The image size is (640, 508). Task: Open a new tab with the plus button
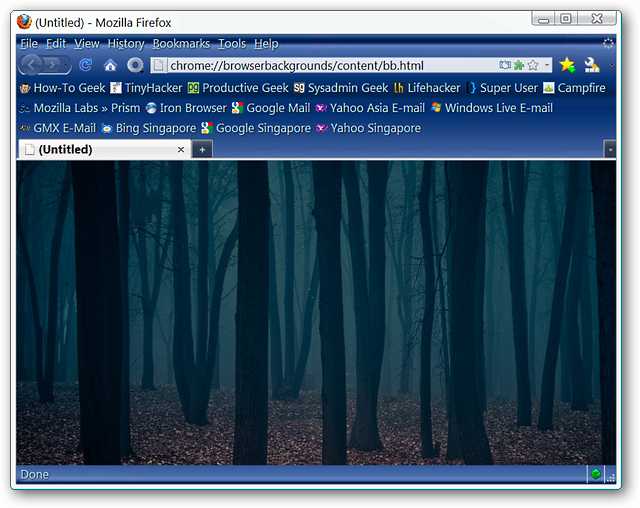(202, 150)
